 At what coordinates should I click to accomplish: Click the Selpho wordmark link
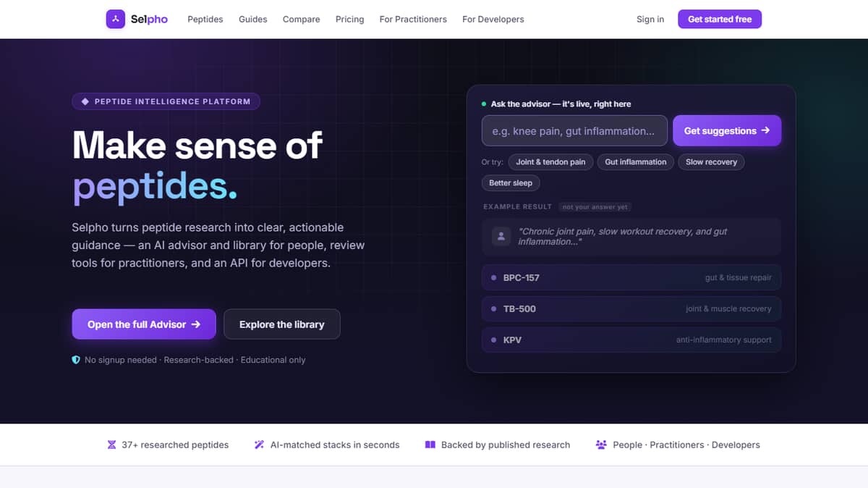point(149,20)
